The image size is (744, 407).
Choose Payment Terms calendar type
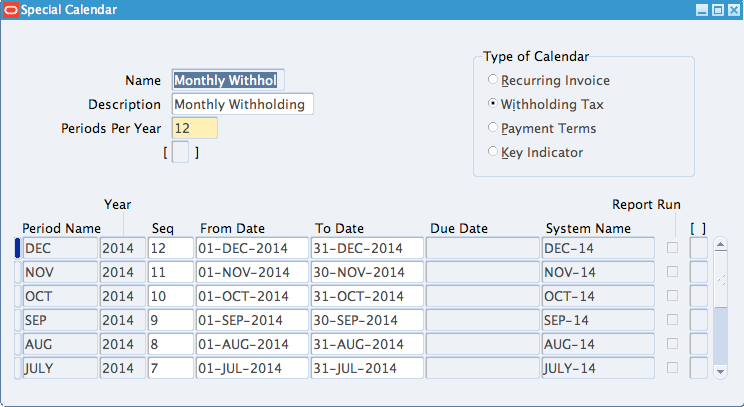coord(493,127)
